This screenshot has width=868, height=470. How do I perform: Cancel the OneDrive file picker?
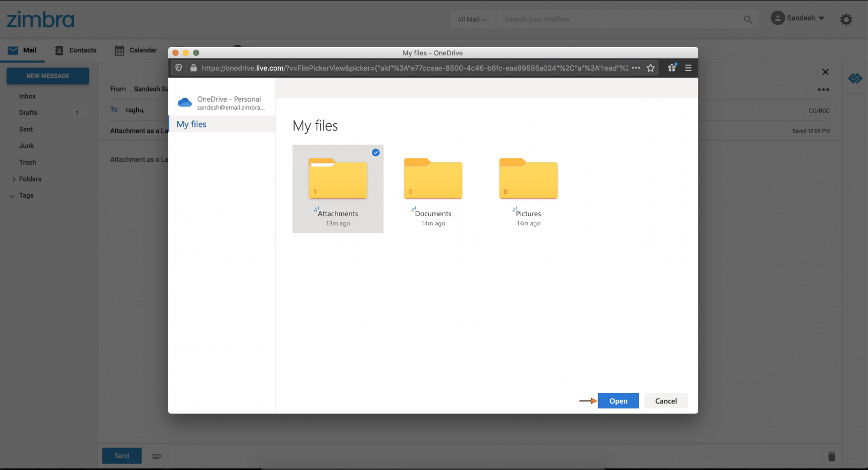coord(666,401)
